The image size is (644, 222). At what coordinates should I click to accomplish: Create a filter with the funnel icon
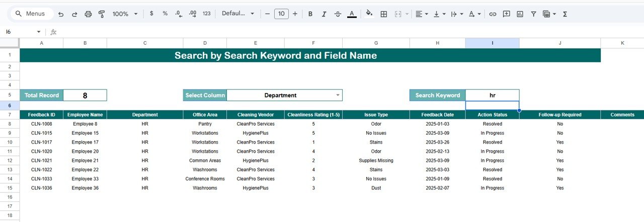pos(533,14)
